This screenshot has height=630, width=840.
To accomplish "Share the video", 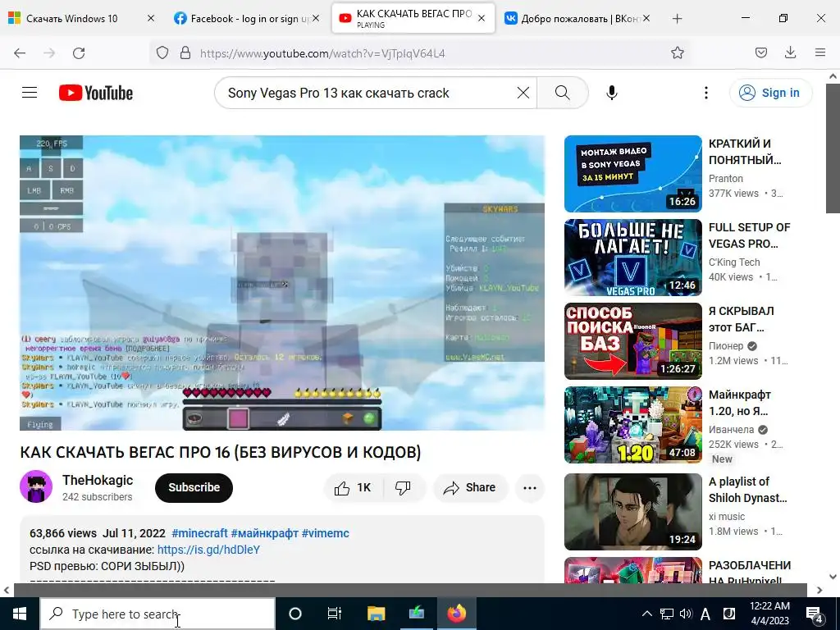I will (470, 487).
